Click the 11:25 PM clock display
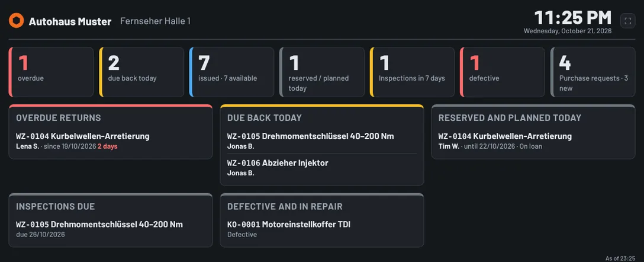This screenshot has width=644, height=262. pyautogui.click(x=572, y=18)
